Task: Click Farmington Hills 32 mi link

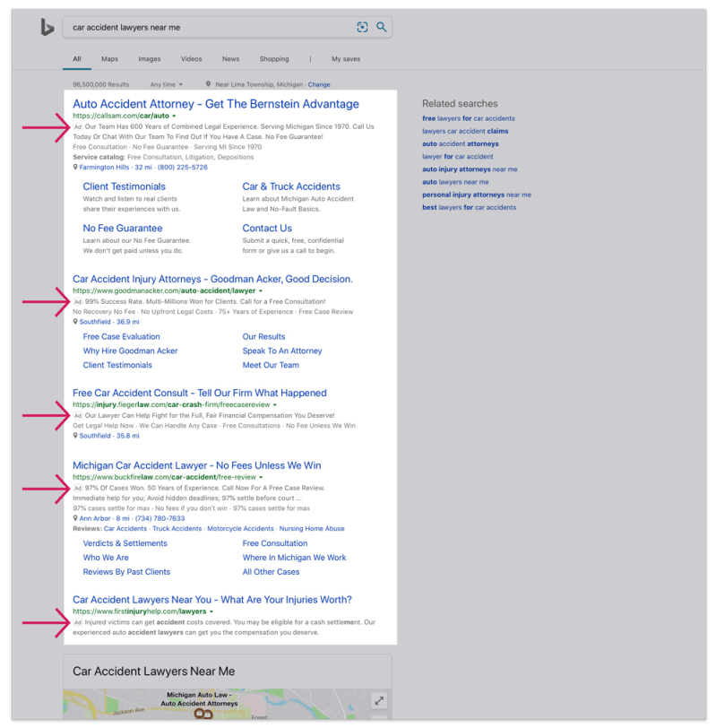Action: click(116, 167)
